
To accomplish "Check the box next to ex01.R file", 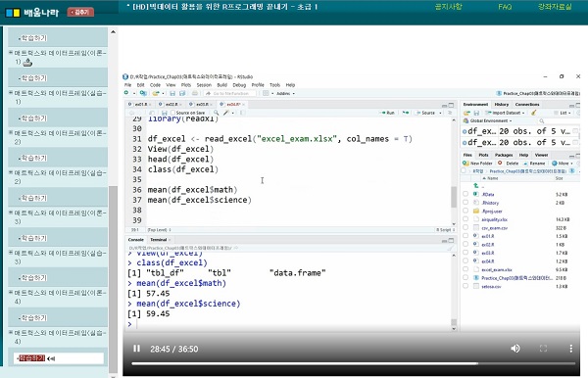I will 465,236.
